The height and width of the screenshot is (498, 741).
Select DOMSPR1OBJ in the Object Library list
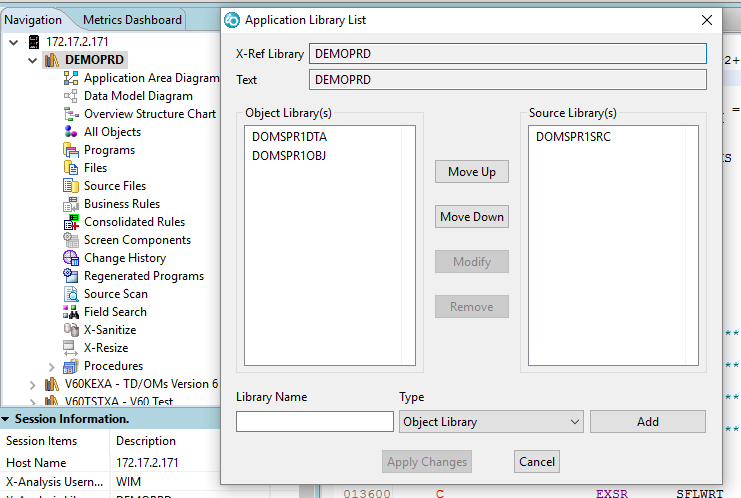[289, 155]
